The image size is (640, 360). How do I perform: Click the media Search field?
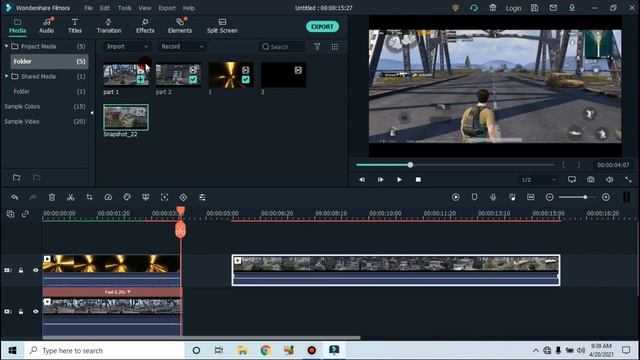[282, 47]
